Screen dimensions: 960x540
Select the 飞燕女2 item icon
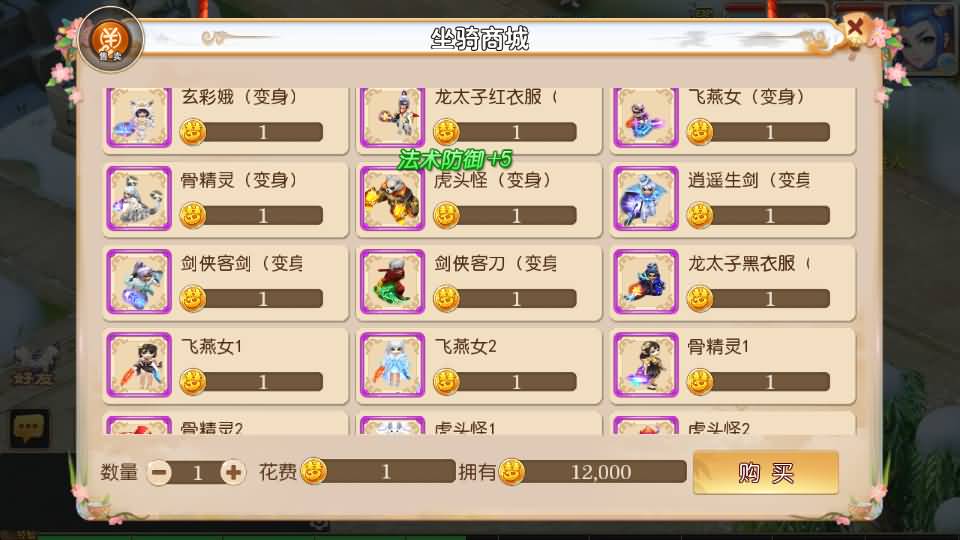[392, 365]
